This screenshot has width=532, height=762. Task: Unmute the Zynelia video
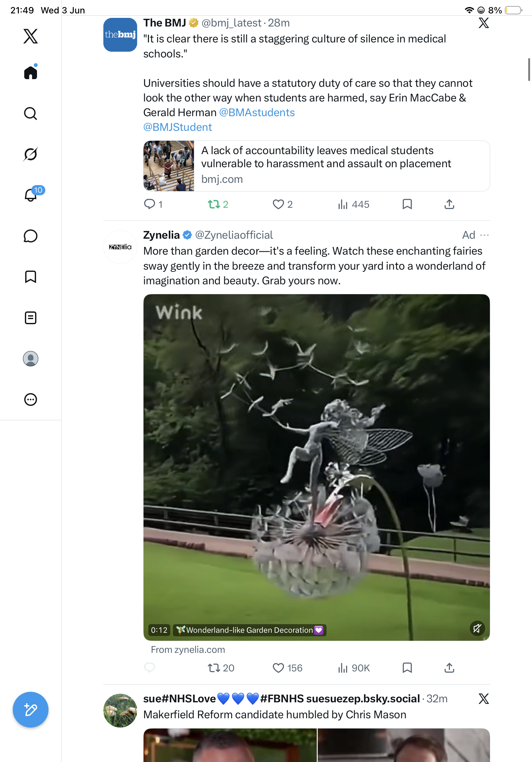[x=477, y=628]
